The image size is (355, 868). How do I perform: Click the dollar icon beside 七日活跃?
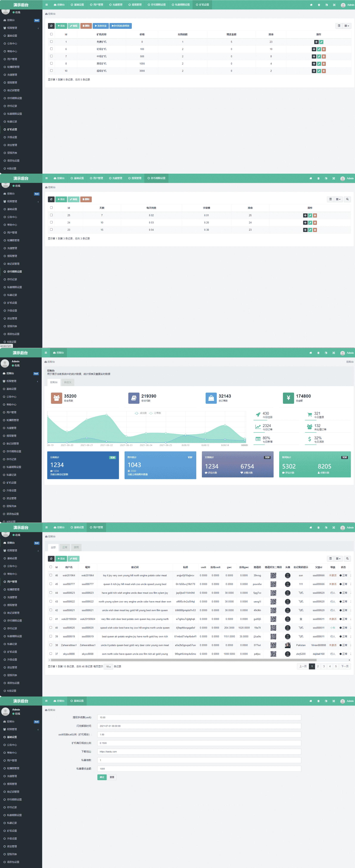[310, 439]
